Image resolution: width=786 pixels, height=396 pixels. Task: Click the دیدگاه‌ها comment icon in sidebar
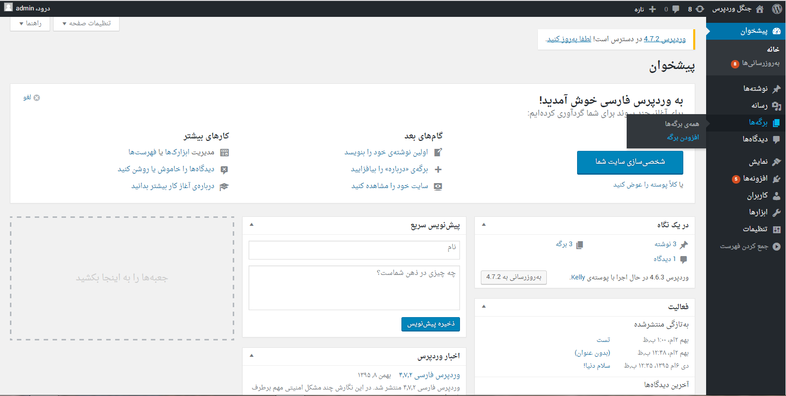click(776, 139)
